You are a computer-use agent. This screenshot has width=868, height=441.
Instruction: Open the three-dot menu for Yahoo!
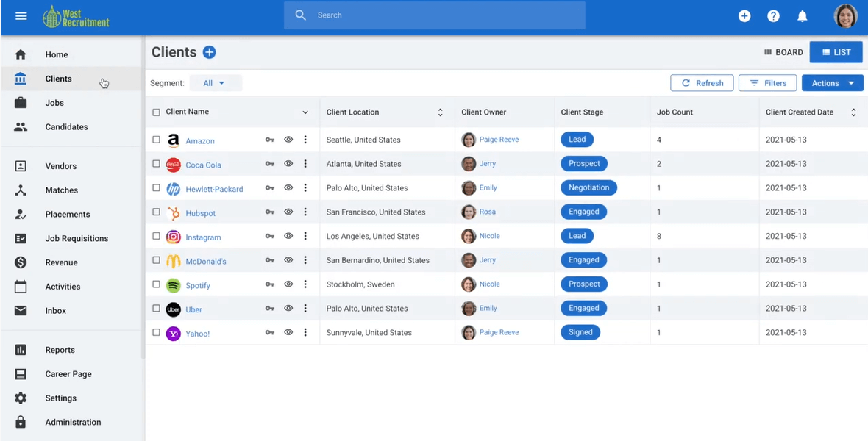[x=305, y=332]
